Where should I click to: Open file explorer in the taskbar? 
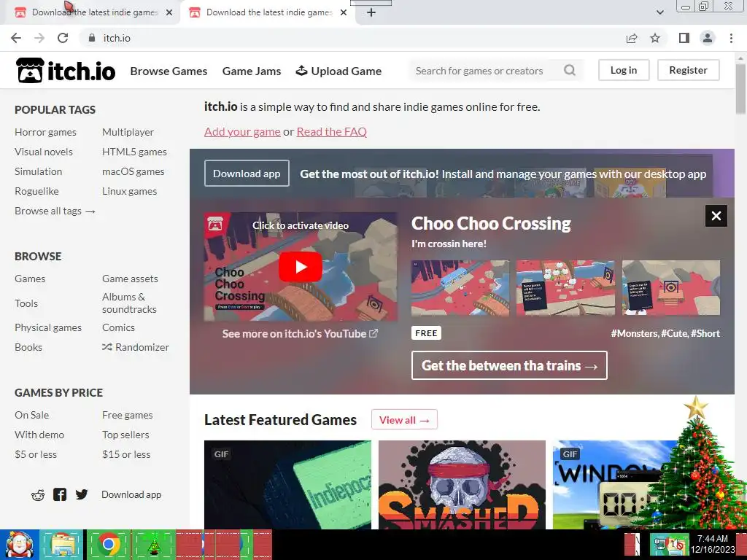62,544
